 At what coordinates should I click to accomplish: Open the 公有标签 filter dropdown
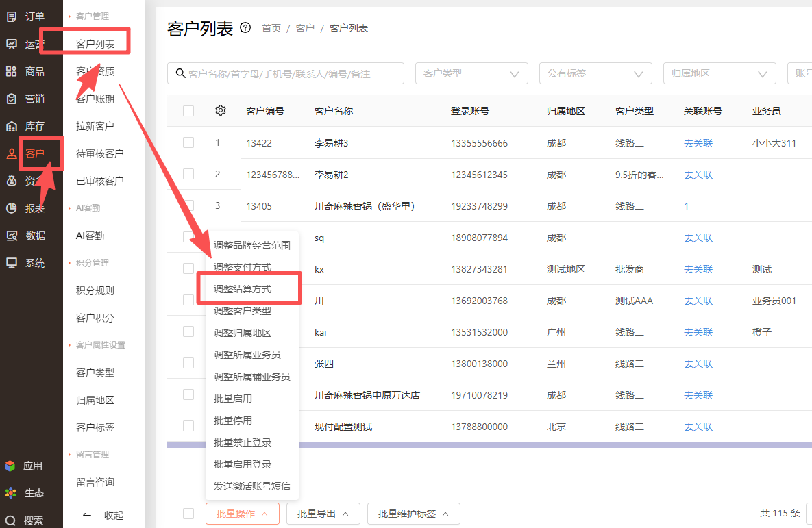click(x=595, y=73)
